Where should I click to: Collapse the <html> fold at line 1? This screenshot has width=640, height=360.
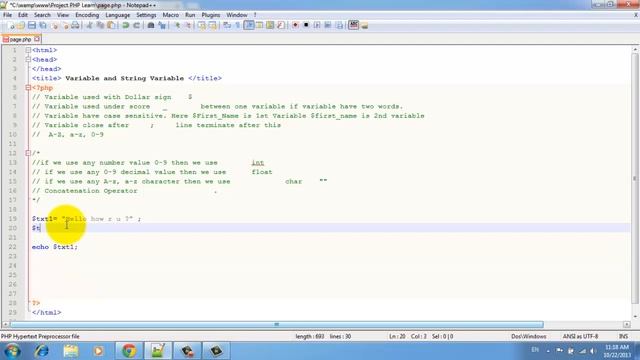point(28,50)
